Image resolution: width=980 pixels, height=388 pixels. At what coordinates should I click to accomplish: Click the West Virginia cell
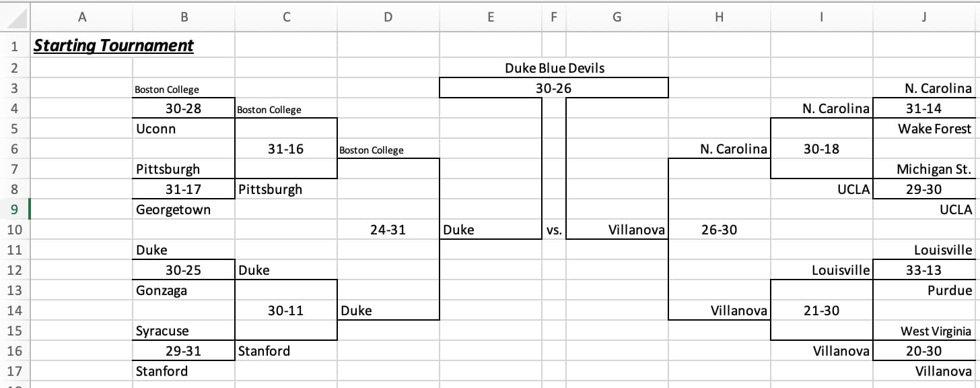[x=924, y=331]
